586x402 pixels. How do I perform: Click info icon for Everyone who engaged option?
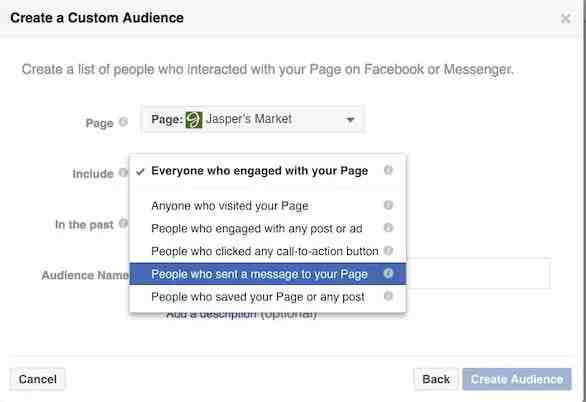tap(388, 170)
